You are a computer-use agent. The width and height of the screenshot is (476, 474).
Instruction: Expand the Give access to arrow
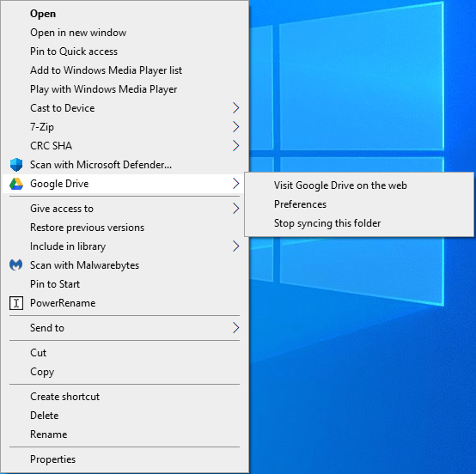pos(236,209)
